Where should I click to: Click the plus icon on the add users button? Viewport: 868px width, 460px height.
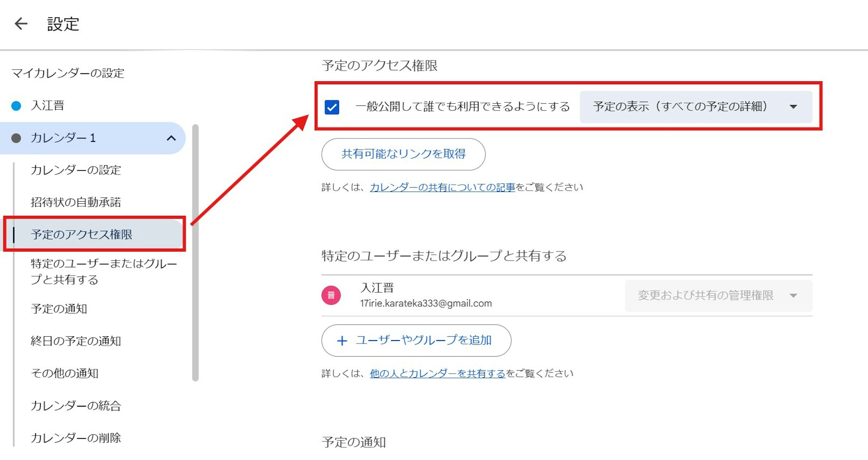click(x=342, y=341)
